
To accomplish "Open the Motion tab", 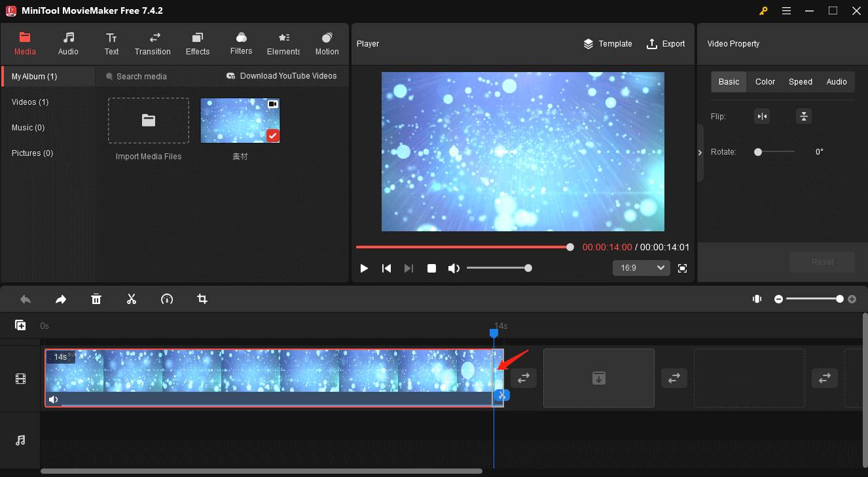I will click(327, 44).
